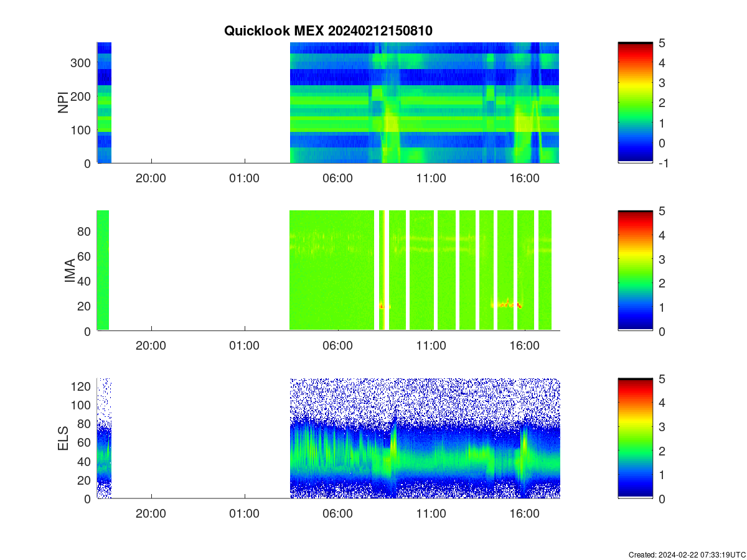Click the 01:00 tick under the IMA plot
Image resolution: width=747 pixels, height=560 pixels.
(245, 346)
